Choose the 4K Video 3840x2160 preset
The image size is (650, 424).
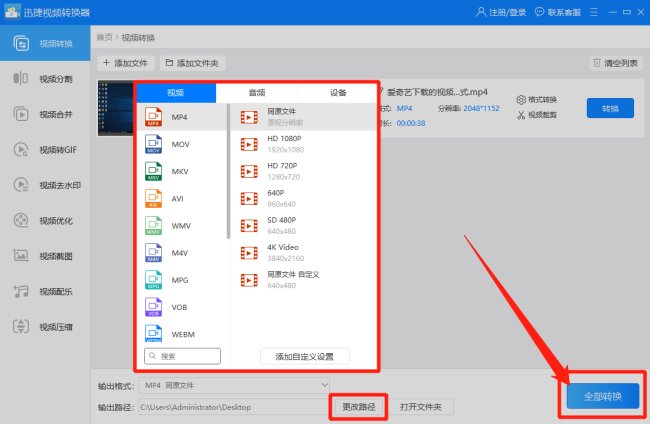303,252
